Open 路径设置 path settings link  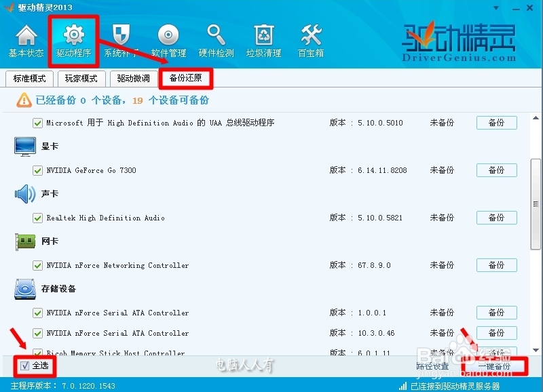click(x=432, y=366)
